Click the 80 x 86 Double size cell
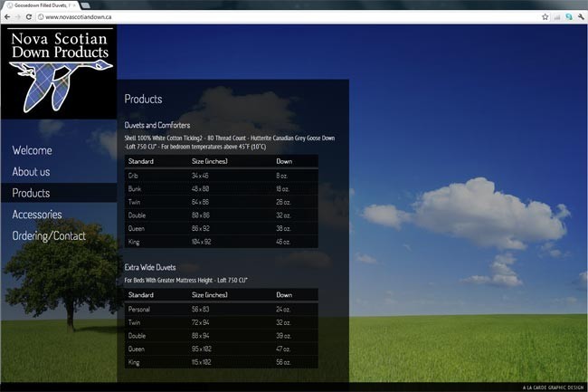 [201, 215]
